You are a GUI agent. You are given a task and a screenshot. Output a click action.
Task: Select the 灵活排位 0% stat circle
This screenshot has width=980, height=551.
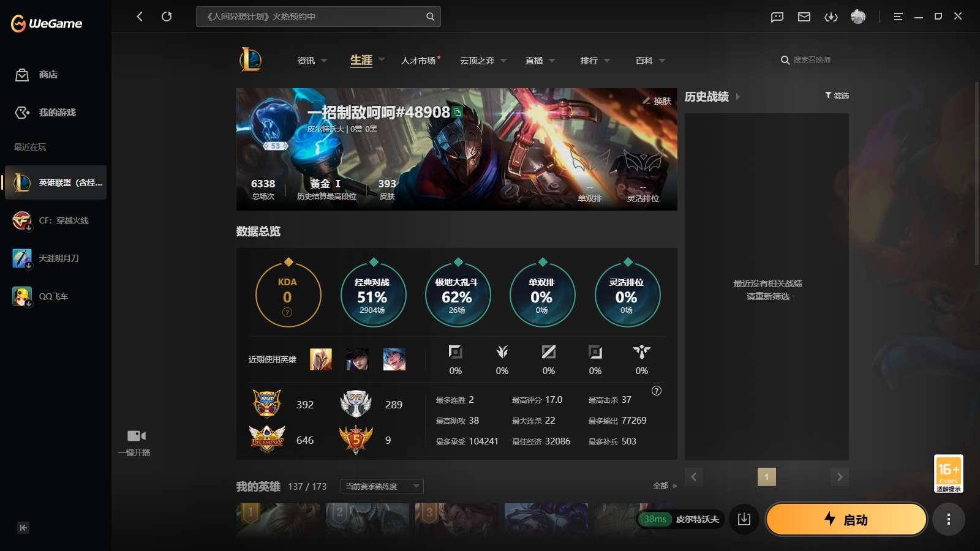(x=627, y=294)
